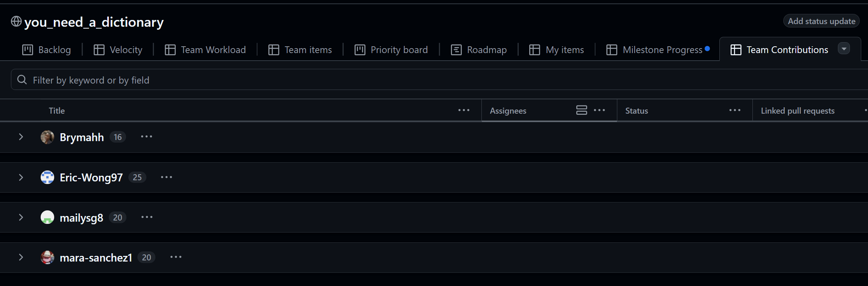Open Title column options menu
Image resolution: width=868 pixels, height=286 pixels.
coord(464,110)
